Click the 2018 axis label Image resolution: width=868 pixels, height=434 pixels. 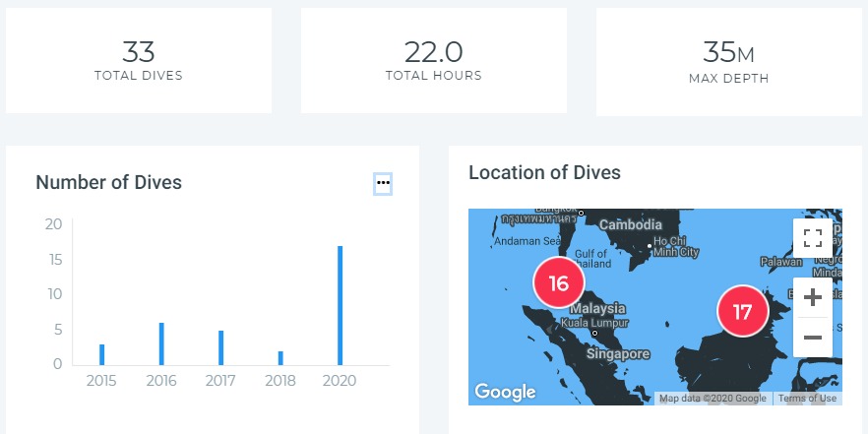click(280, 381)
